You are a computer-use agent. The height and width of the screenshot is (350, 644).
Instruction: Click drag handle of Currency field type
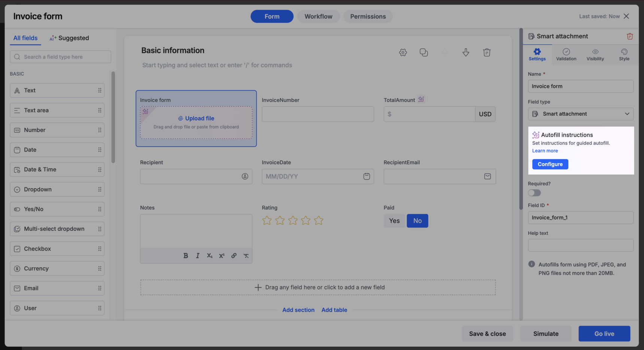tap(100, 268)
